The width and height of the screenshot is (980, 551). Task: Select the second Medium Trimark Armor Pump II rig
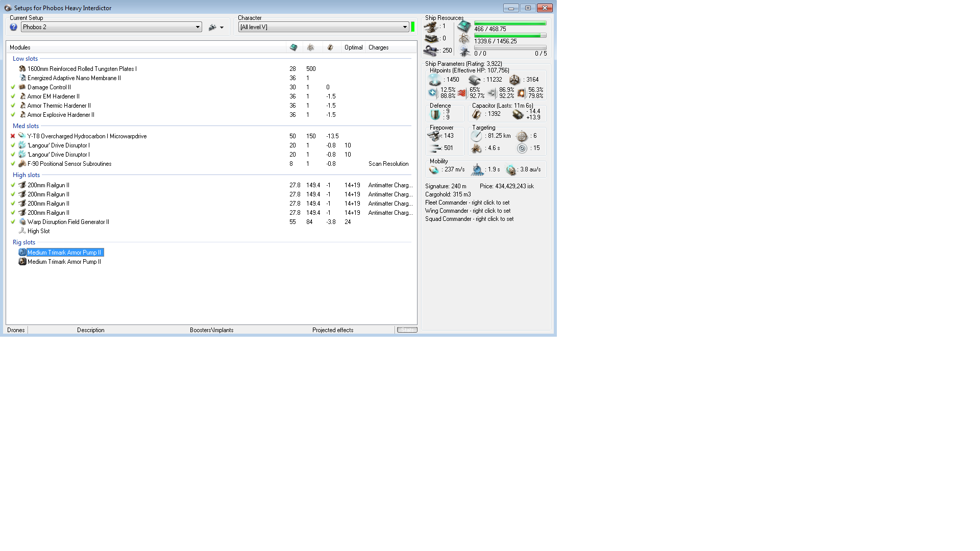64,262
